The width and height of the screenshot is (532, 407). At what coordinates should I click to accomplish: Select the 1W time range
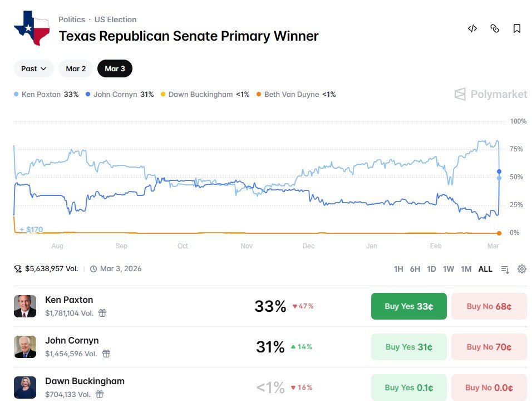[x=449, y=269]
